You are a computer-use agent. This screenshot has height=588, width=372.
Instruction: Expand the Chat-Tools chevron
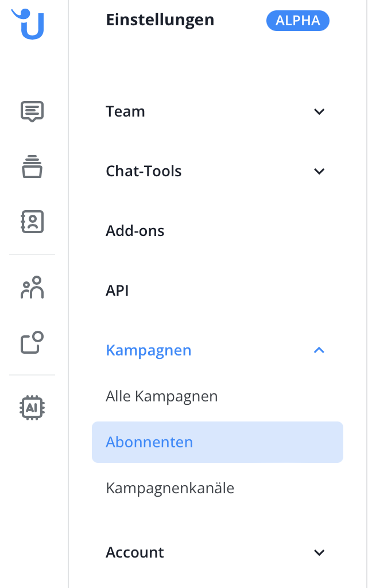(x=319, y=171)
